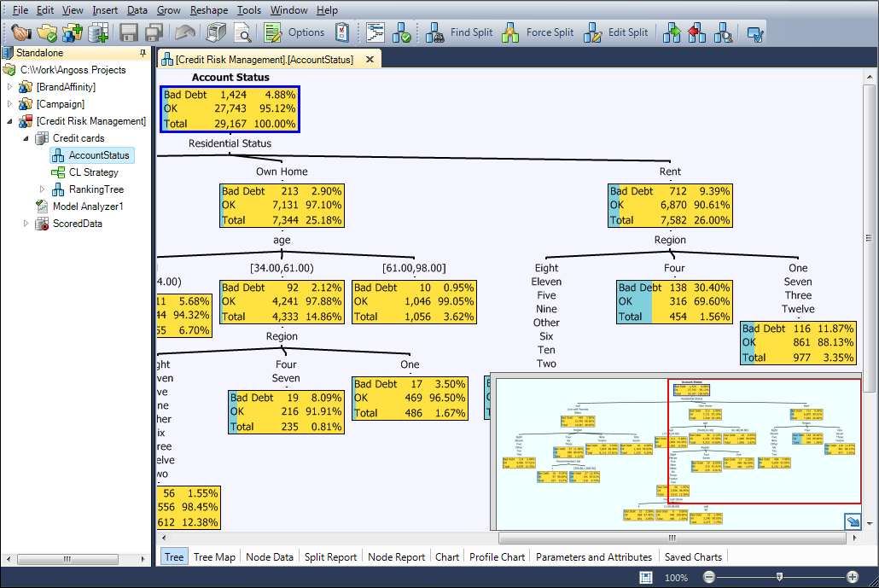Switch to the Chart tab
The image size is (879, 588).
[447, 556]
